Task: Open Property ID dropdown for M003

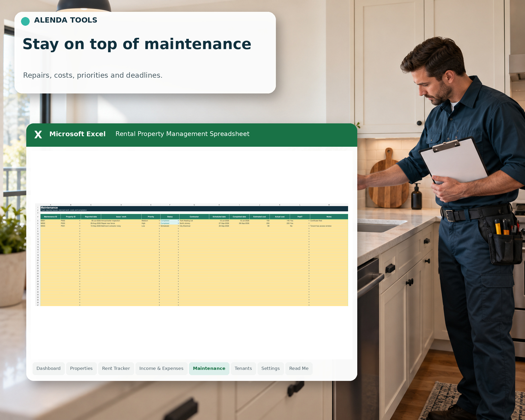Action: tap(80, 226)
